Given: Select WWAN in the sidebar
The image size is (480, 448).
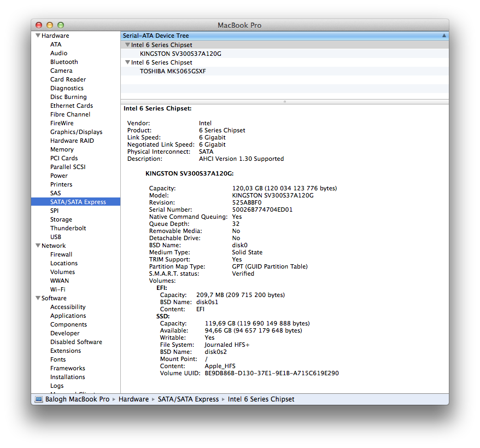Looking at the screenshot, I should [x=60, y=281].
